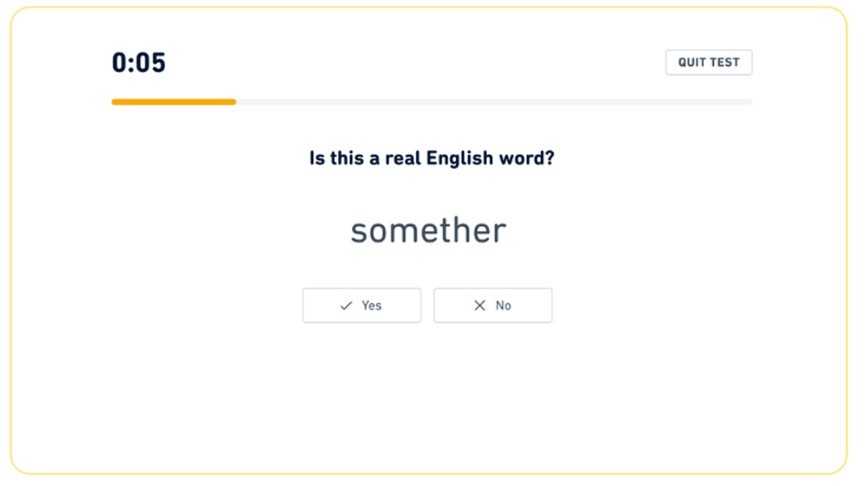Click the gray unfilled progress track
The height and width of the screenshot is (486, 868).
pyautogui.click(x=493, y=102)
